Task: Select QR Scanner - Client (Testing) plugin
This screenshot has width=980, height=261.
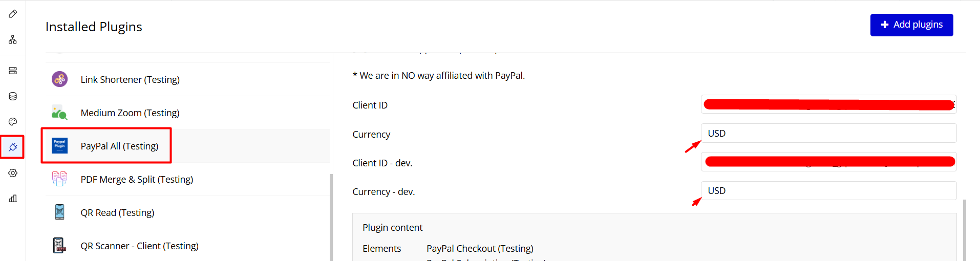Action: coord(139,246)
